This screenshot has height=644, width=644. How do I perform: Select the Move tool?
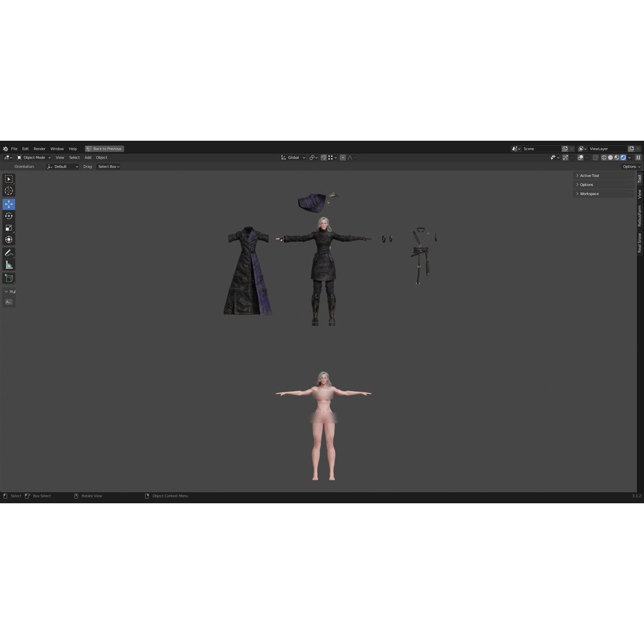point(8,204)
